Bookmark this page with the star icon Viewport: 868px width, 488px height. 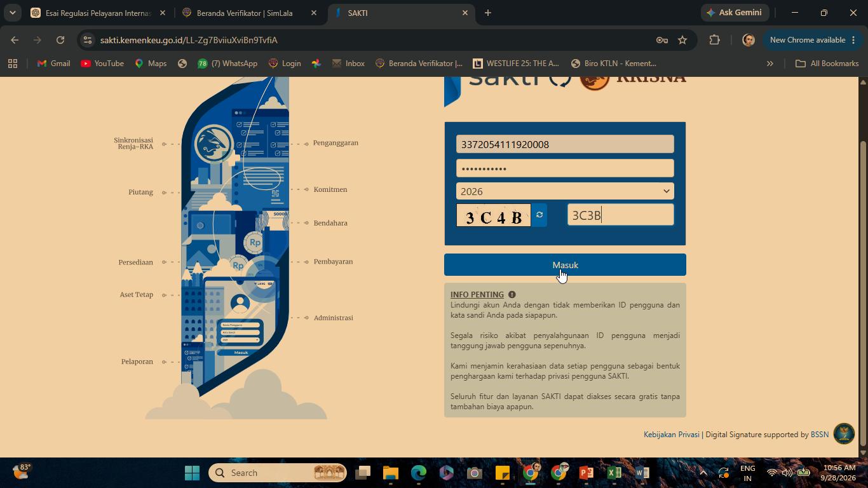click(x=682, y=40)
